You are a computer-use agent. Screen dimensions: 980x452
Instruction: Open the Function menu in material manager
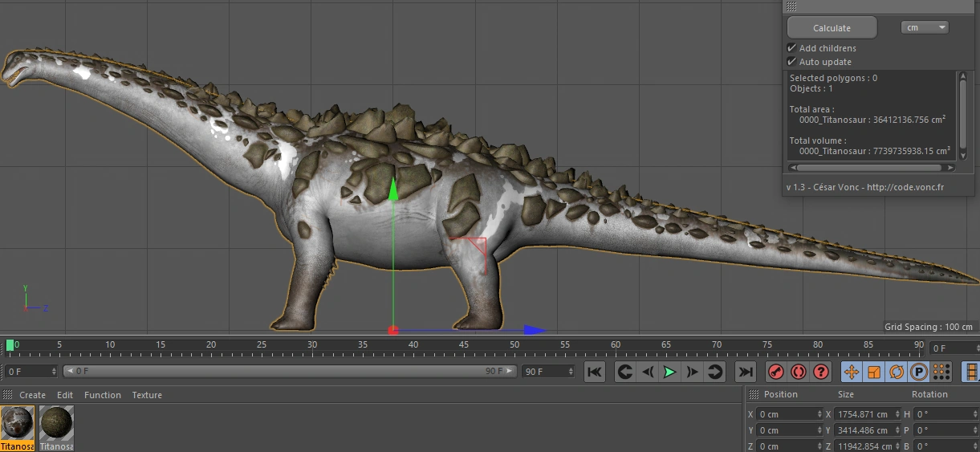[x=103, y=395]
